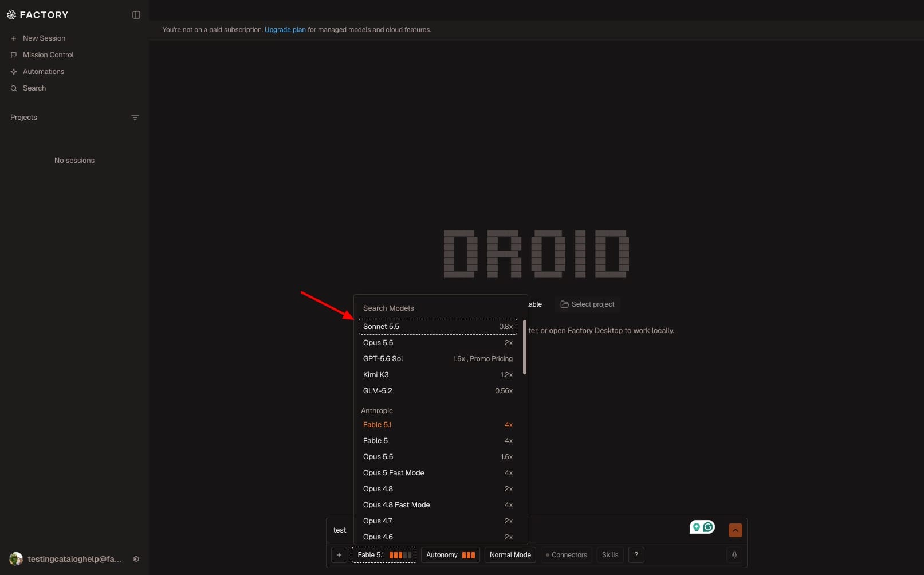
Task: Click the Projects heading
Action: click(23, 118)
